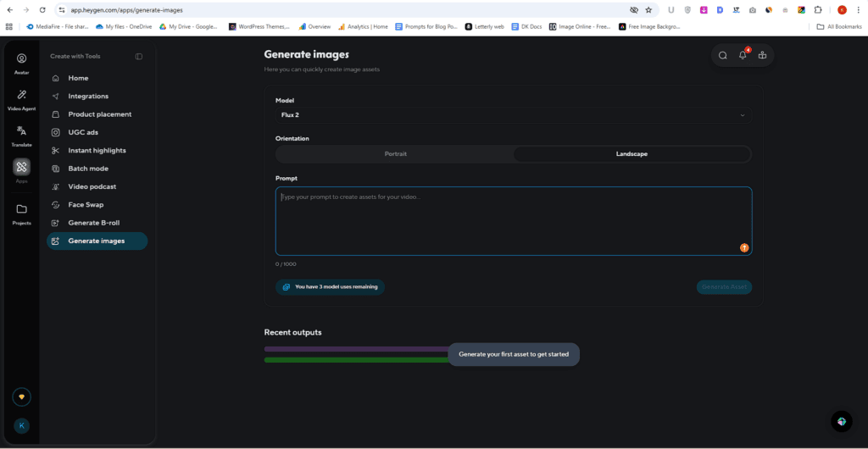Expand the Flux 2 model dropdown
Screen dimensions: 868x449
tap(513, 115)
